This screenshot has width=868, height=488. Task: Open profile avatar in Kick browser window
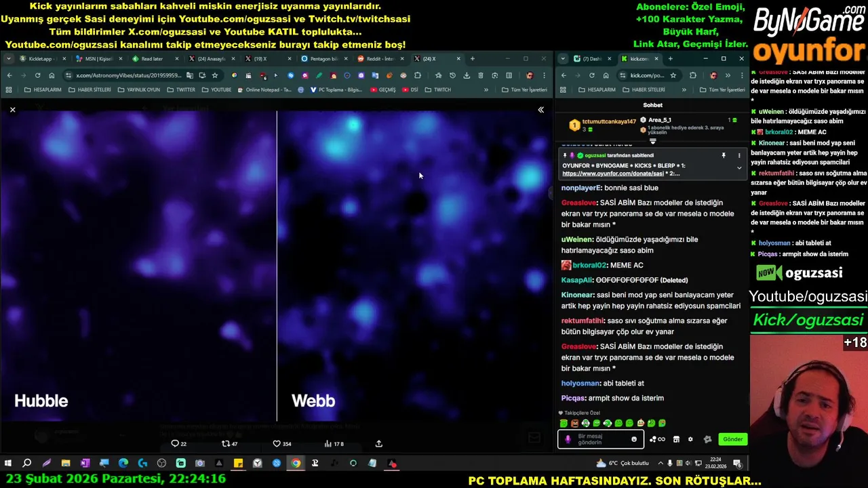click(713, 75)
